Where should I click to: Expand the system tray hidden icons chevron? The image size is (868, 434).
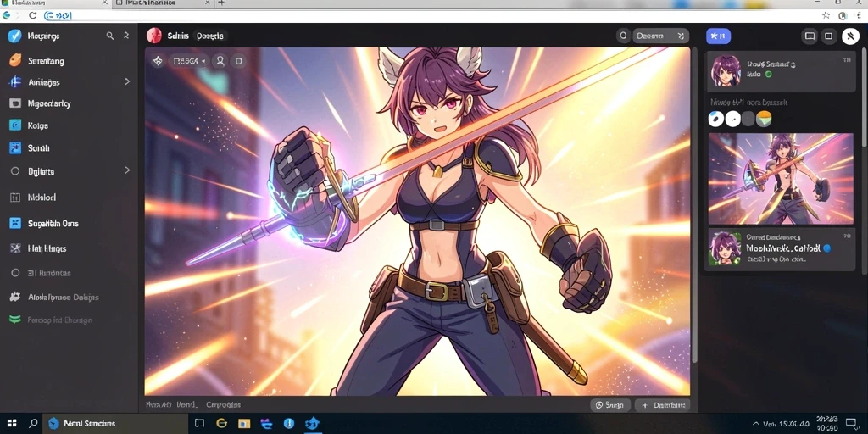(x=754, y=424)
